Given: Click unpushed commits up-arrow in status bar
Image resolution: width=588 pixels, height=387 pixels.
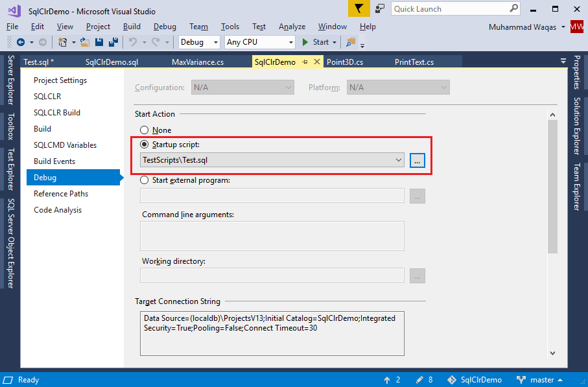Looking at the screenshot, I should click(x=387, y=380).
